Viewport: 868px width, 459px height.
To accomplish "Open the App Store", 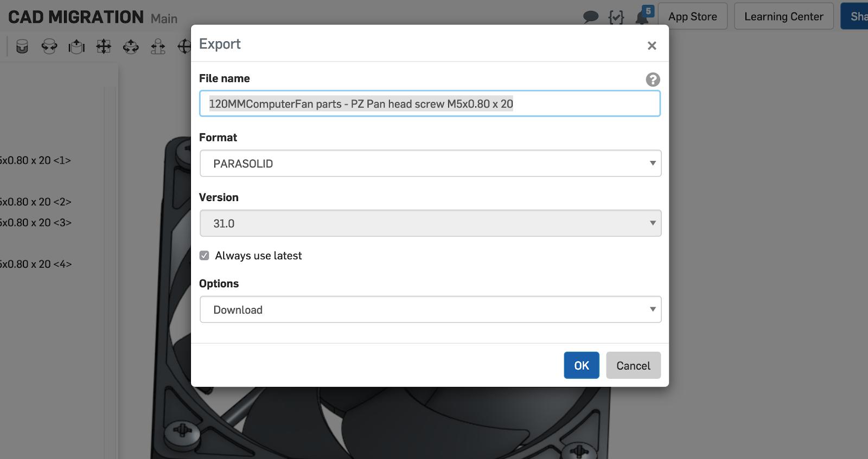I will point(692,17).
